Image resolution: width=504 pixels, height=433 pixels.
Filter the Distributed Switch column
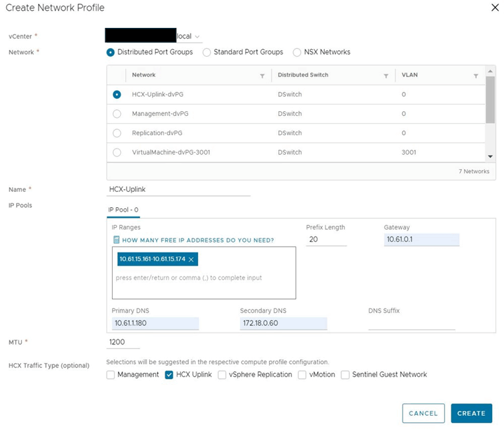pyautogui.click(x=386, y=76)
